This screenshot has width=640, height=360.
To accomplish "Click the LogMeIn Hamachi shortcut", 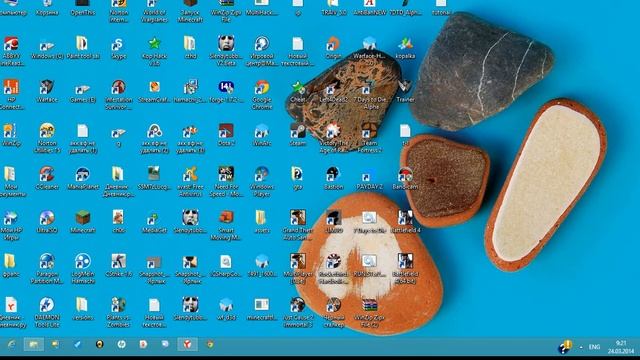I will pyautogui.click(x=83, y=269).
